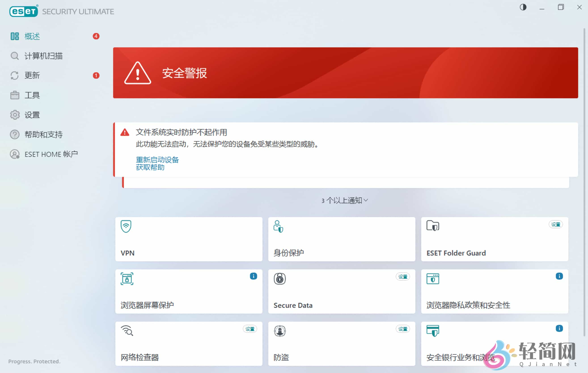Click the 获取帮助 link
Image resolution: width=588 pixels, height=373 pixels.
tap(150, 167)
